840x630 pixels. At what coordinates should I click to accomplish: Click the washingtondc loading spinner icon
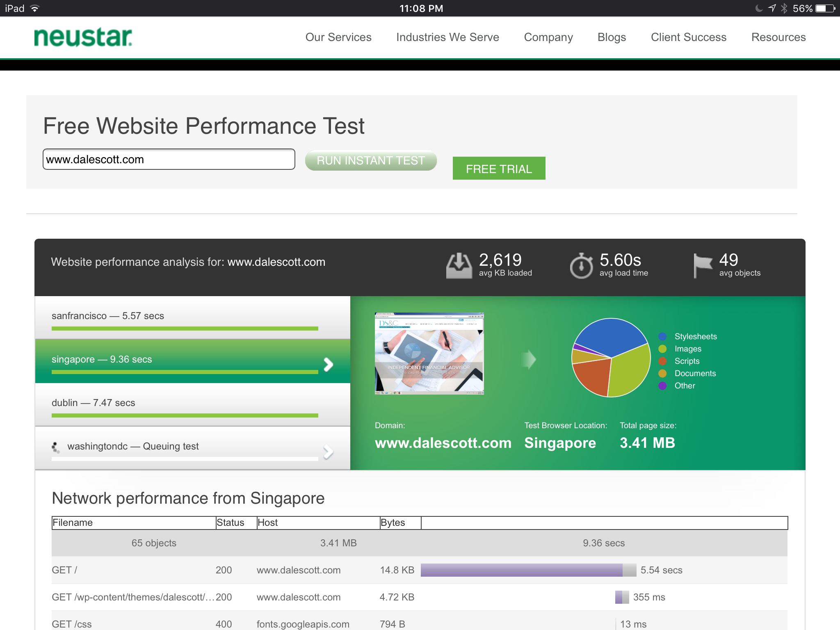click(56, 447)
